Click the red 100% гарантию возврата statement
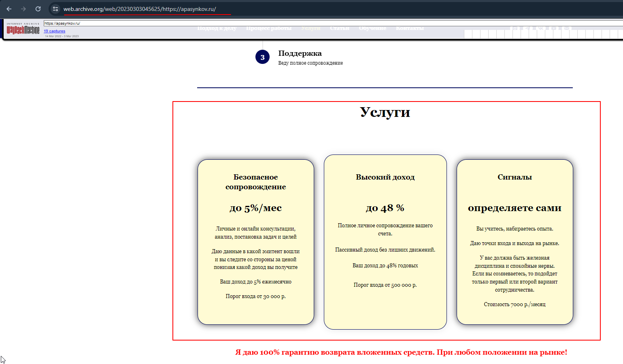 pyautogui.click(x=401, y=352)
